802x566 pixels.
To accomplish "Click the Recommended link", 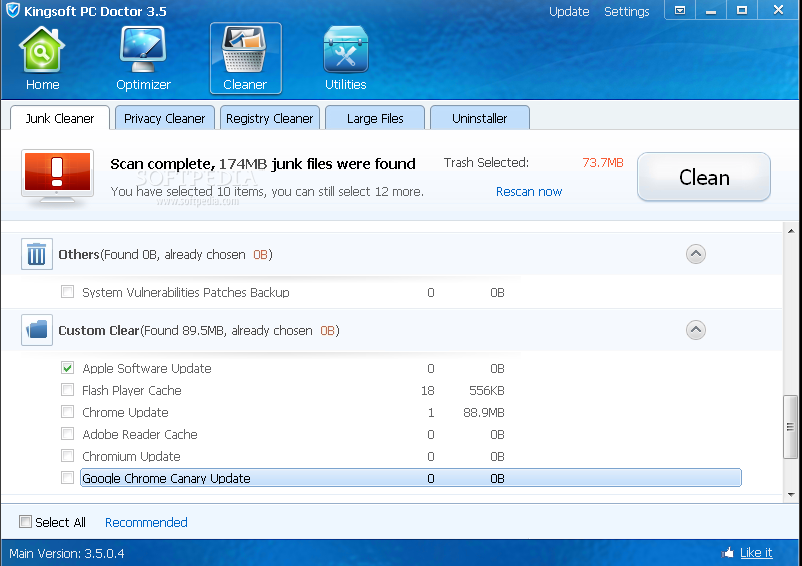I will 146,522.
